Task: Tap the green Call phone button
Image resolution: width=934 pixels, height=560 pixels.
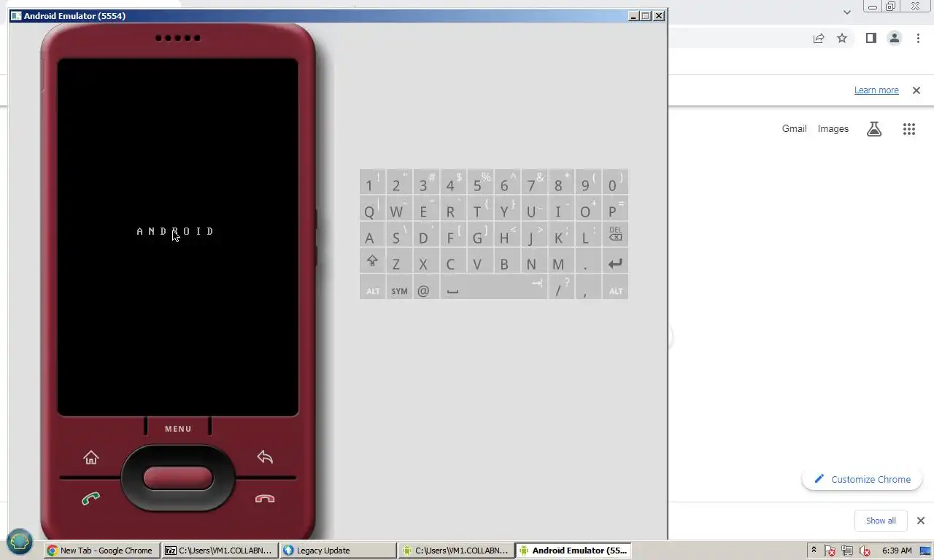Action: [x=90, y=499]
